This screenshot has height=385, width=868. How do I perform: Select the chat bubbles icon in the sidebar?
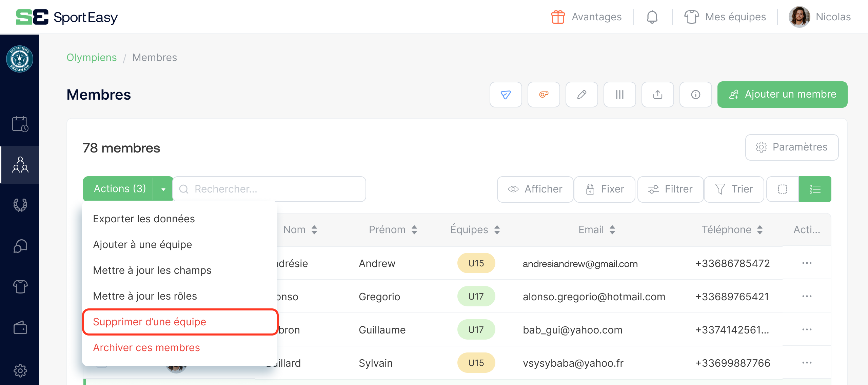[20, 246]
